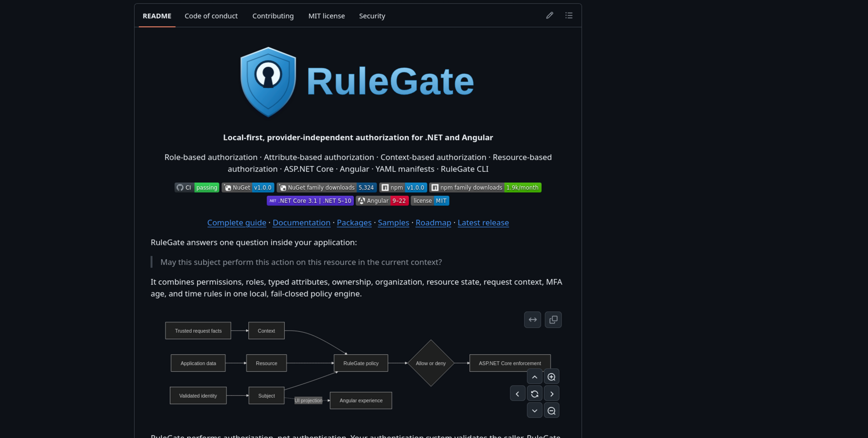
Task: Go to the Packages link
Action: 354,223
